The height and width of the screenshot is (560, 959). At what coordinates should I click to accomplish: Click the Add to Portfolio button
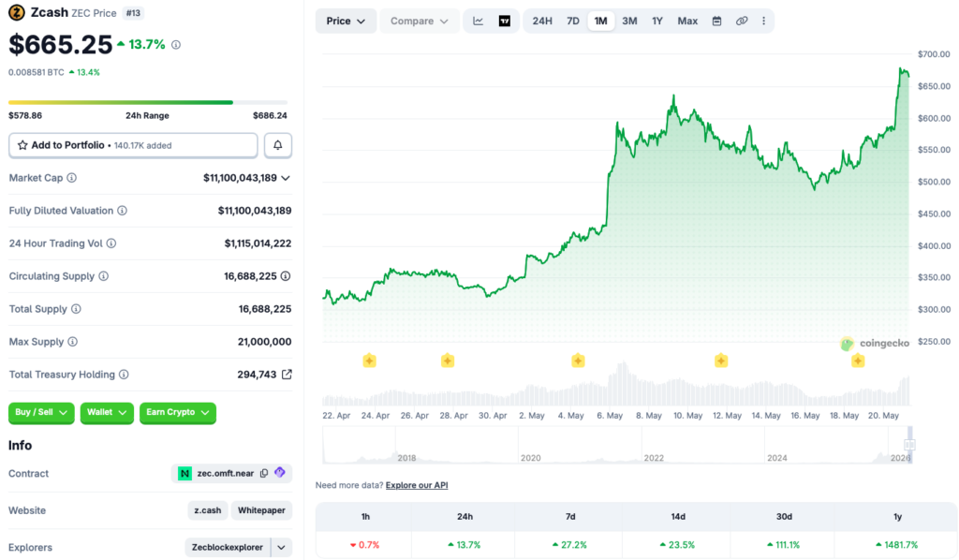coord(133,145)
